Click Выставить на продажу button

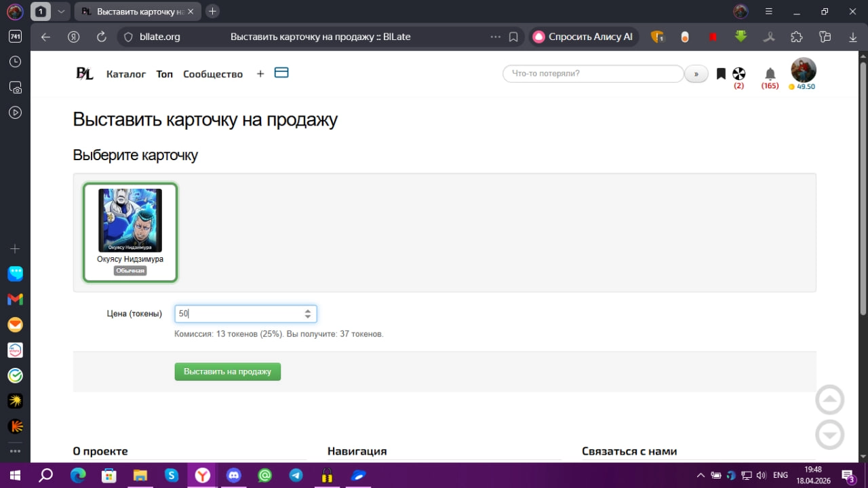coord(227,371)
